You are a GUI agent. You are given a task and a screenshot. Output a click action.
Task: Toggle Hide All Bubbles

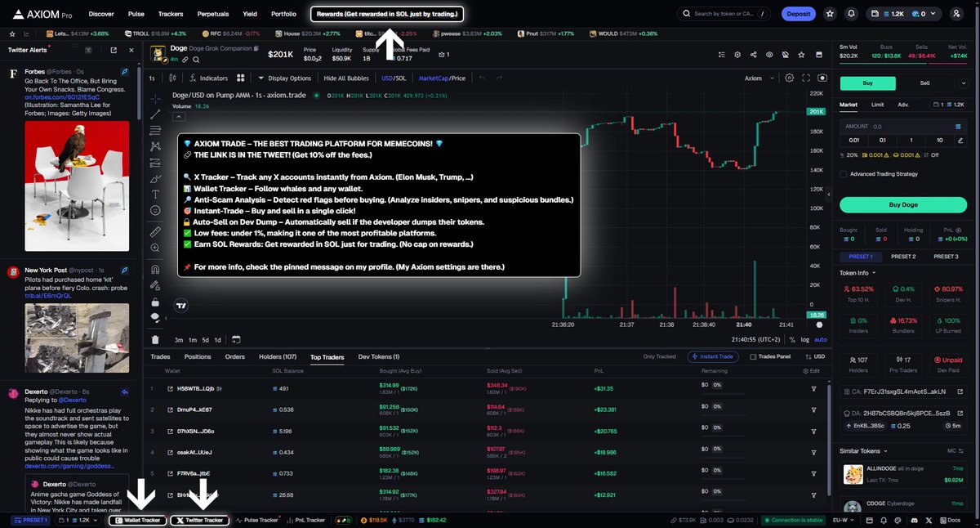[x=347, y=78]
